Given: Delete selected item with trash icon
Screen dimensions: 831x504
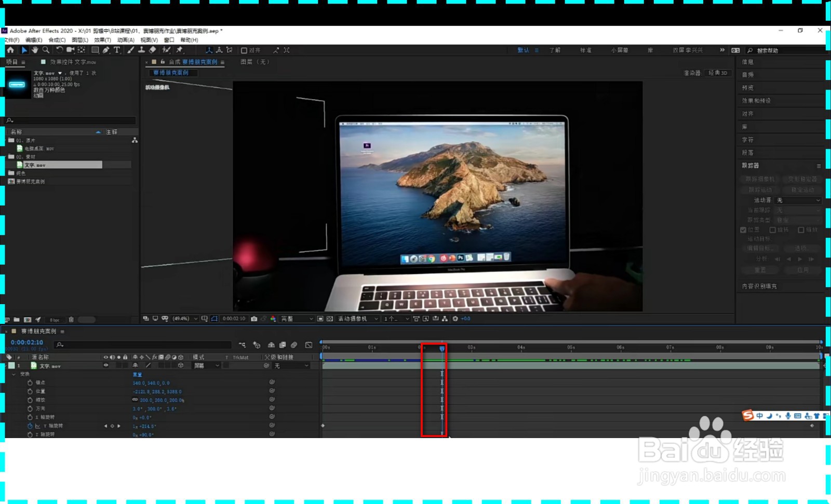Looking at the screenshot, I should click(71, 320).
